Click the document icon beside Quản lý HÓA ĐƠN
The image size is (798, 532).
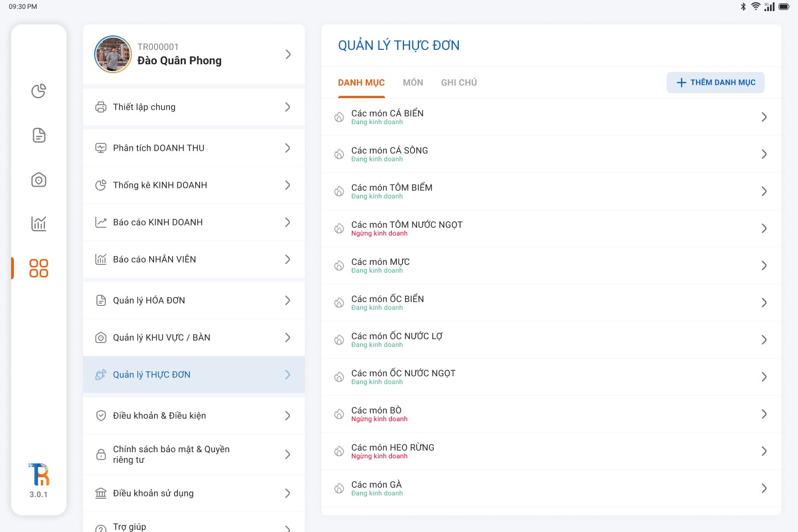(101, 300)
